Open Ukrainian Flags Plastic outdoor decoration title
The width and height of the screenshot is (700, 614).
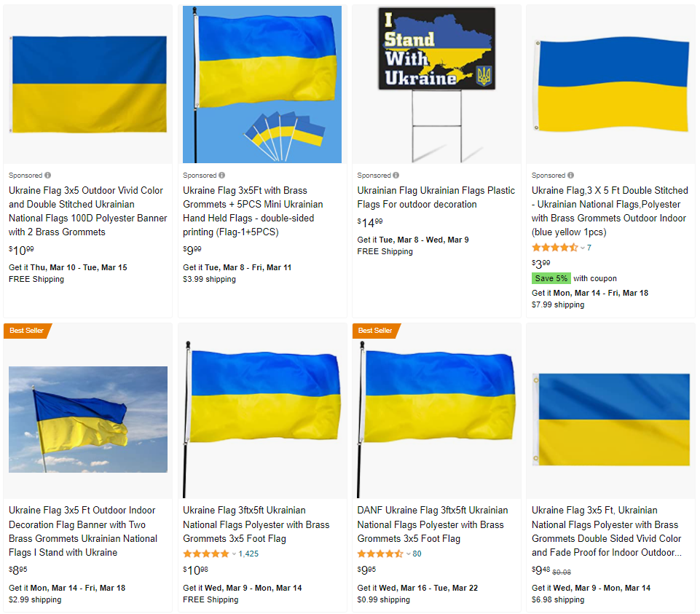point(436,197)
